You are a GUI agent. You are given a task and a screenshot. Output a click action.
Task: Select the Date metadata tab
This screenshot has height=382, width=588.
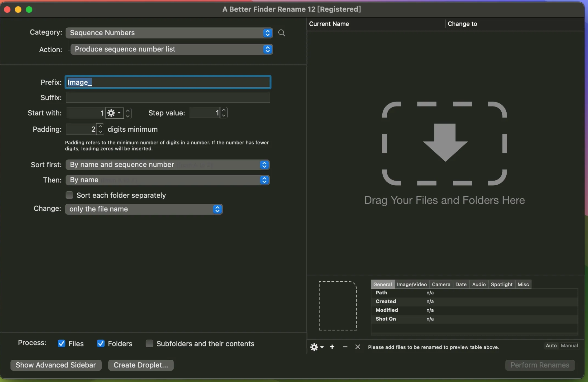[x=461, y=284]
